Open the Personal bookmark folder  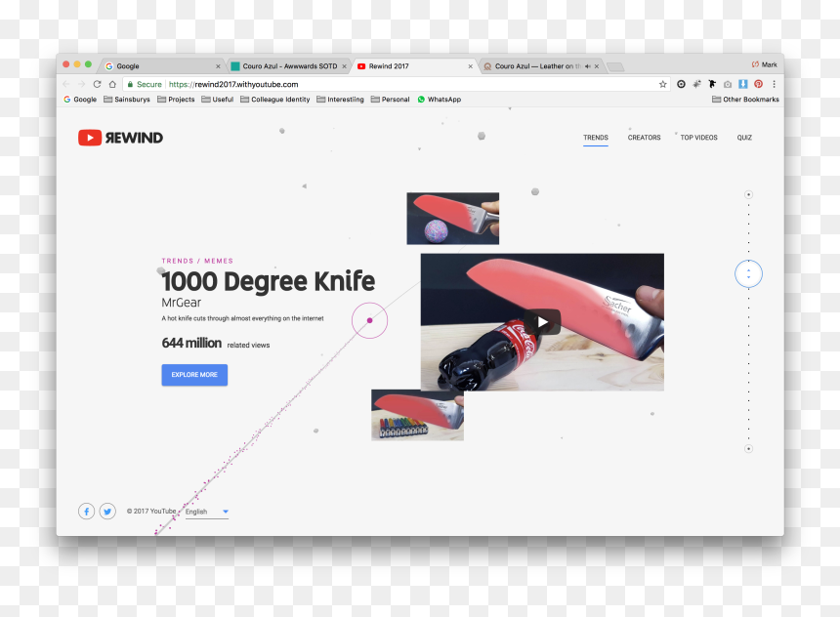tap(391, 99)
